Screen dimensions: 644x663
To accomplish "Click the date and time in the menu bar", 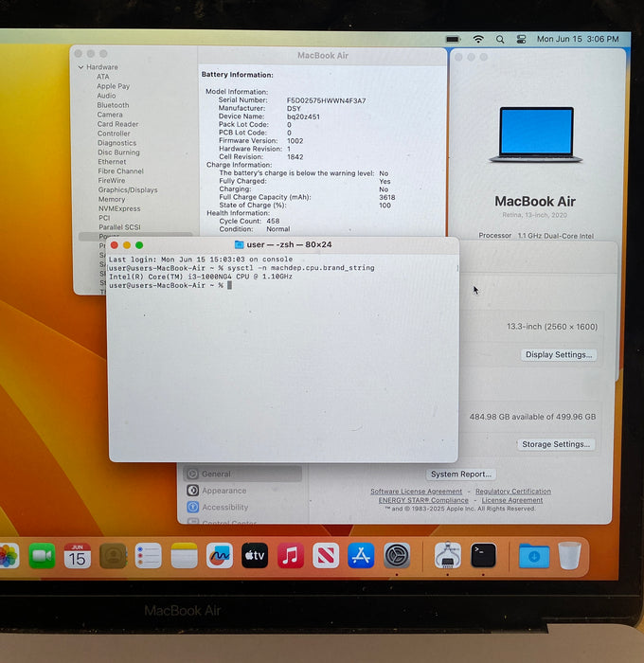I will [x=578, y=39].
